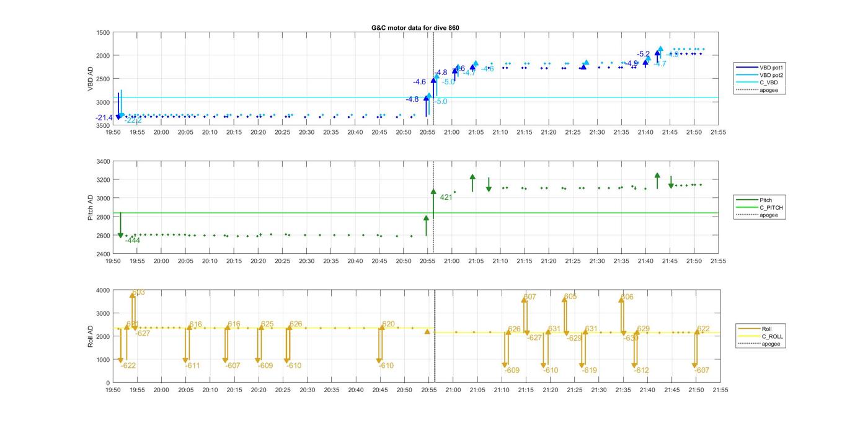Image resolution: width=868 pixels, height=430 pixels.
Task: Click the '622' roll data label
Action: pyautogui.click(x=704, y=329)
